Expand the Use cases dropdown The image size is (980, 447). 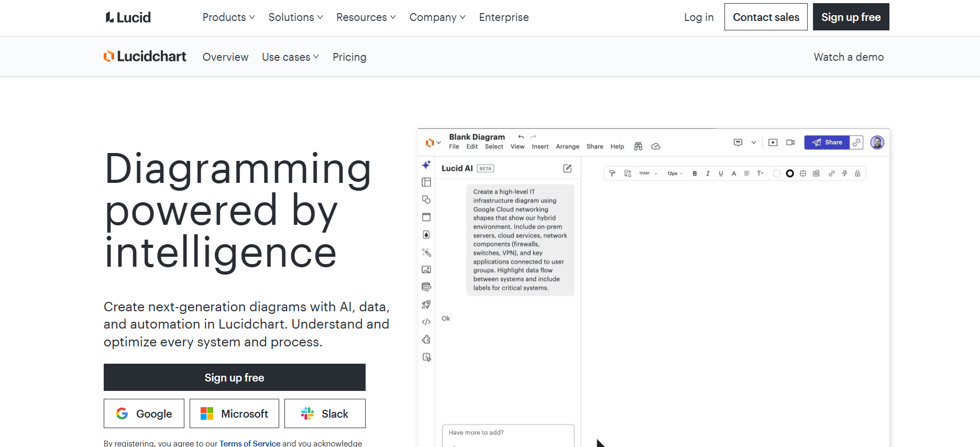pyautogui.click(x=291, y=57)
